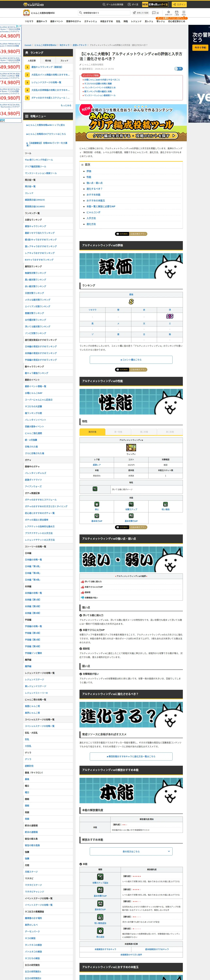The image size is (210, 980).
Task: Switch to 第三形態 form tab
Action: [170, 432]
